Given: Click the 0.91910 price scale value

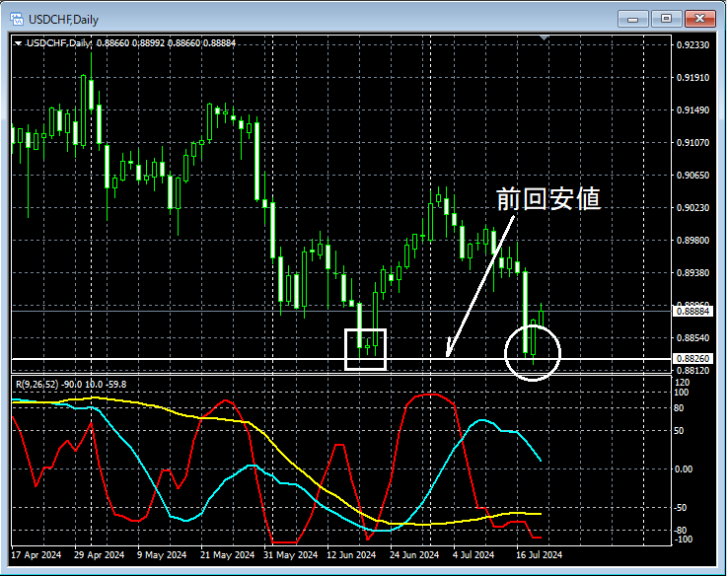Looking at the screenshot, I should 693,78.
